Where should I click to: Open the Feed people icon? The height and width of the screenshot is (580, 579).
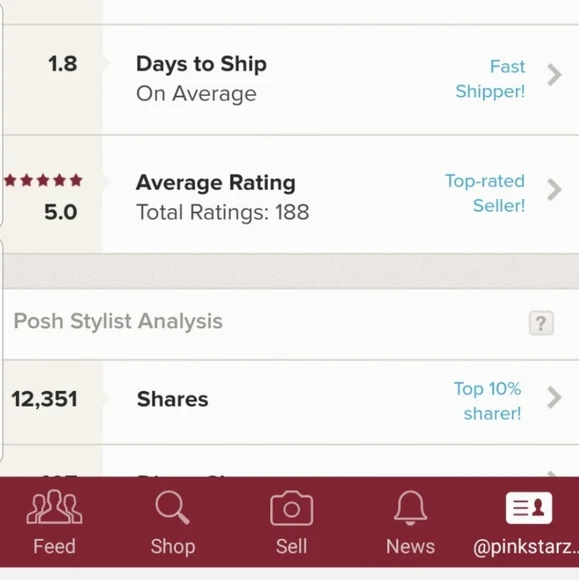[x=54, y=506]
